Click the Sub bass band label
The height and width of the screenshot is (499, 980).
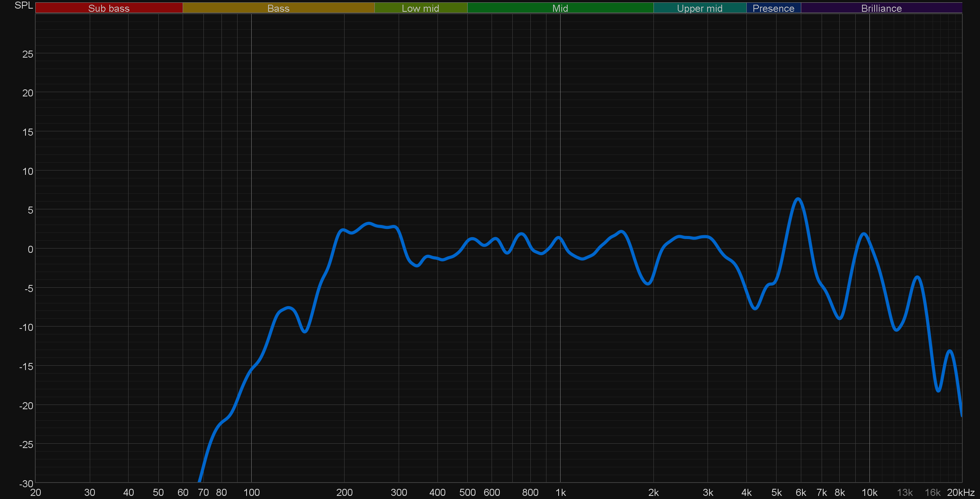(x=109, y=8)
